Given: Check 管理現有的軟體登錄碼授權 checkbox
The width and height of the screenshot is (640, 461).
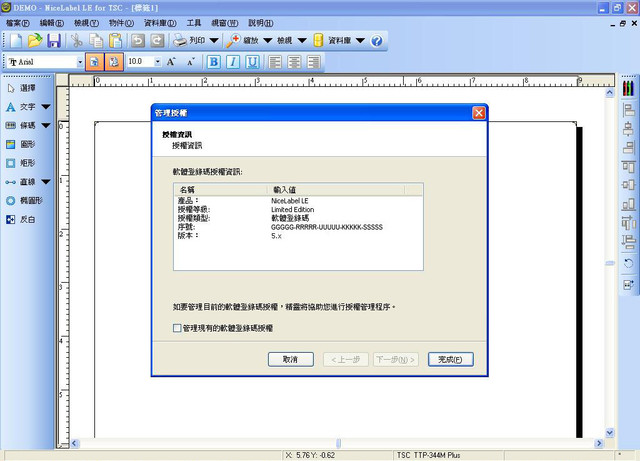Looking at the screenshot, I should 177,328.
